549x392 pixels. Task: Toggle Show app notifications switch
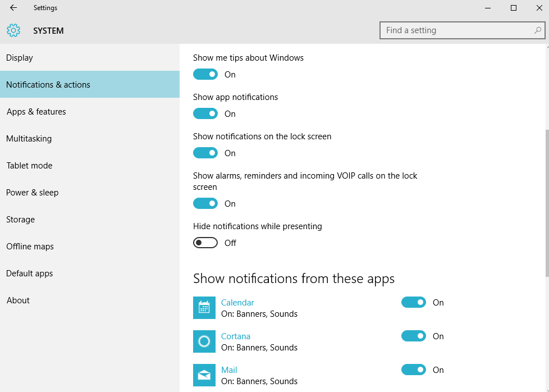tap(205, 113)
